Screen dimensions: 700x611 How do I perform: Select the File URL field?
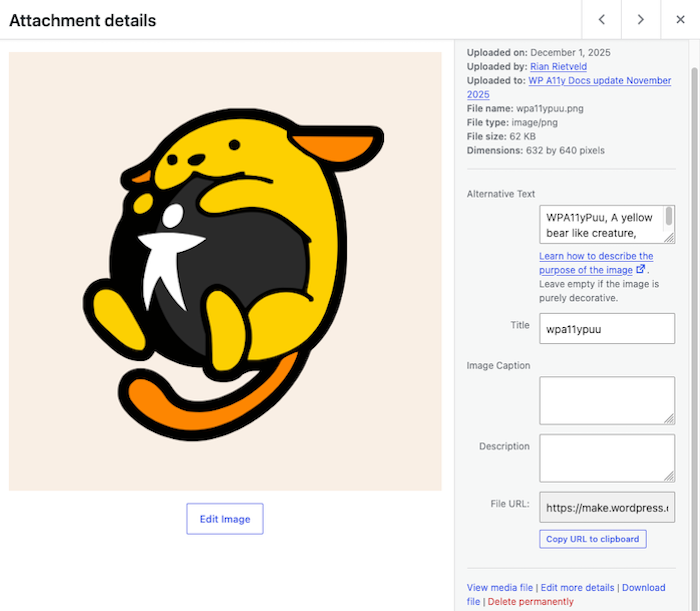point(607,507)
